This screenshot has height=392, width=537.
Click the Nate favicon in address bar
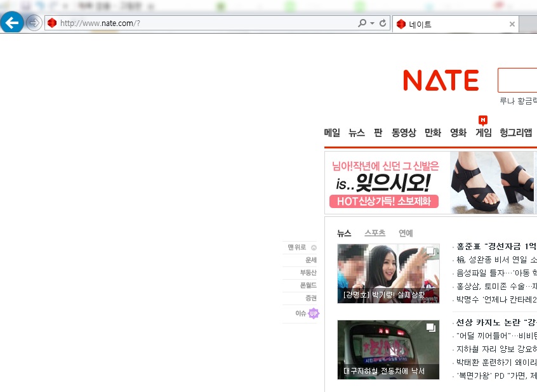click(x=52, y=23)
